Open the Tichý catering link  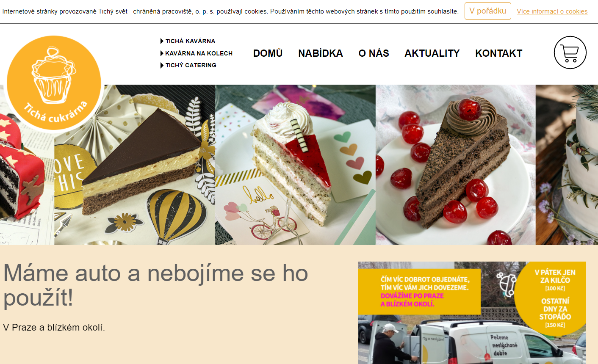pyautogui.click(x=191, y=65)
